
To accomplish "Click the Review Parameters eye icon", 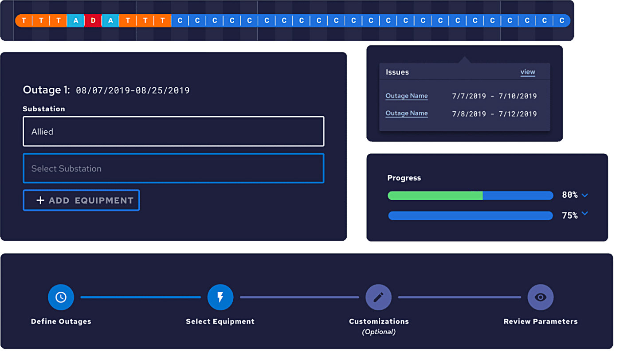I will point(541,297).
